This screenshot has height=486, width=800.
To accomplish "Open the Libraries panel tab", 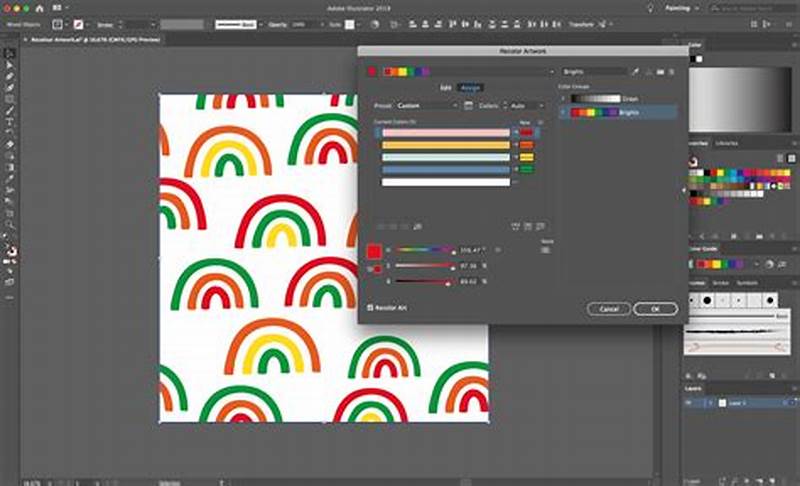I will [x=727, y=143].
